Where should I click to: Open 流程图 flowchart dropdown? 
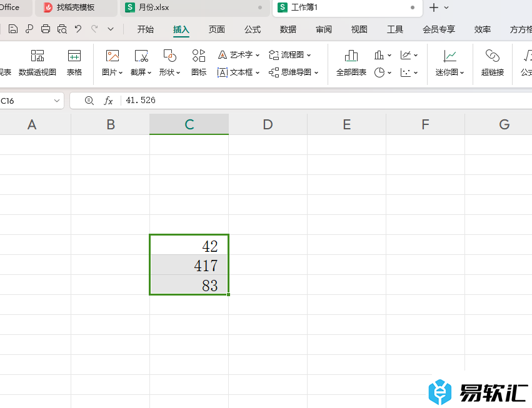(289, 54)
